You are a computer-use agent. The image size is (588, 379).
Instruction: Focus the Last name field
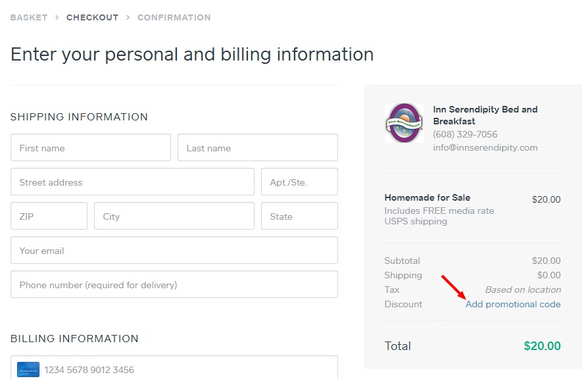(x=258, y=147)
